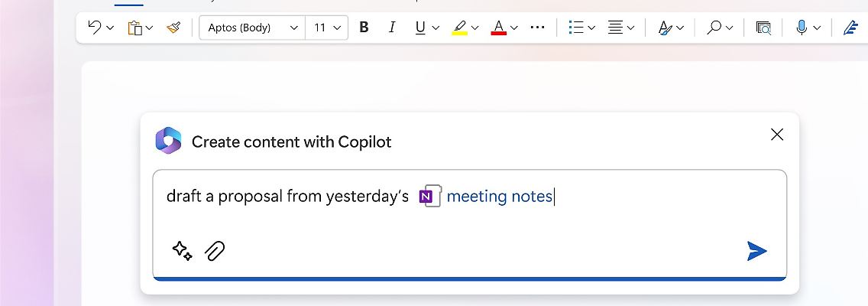Send the Copilot prompt

click(756, 251)
